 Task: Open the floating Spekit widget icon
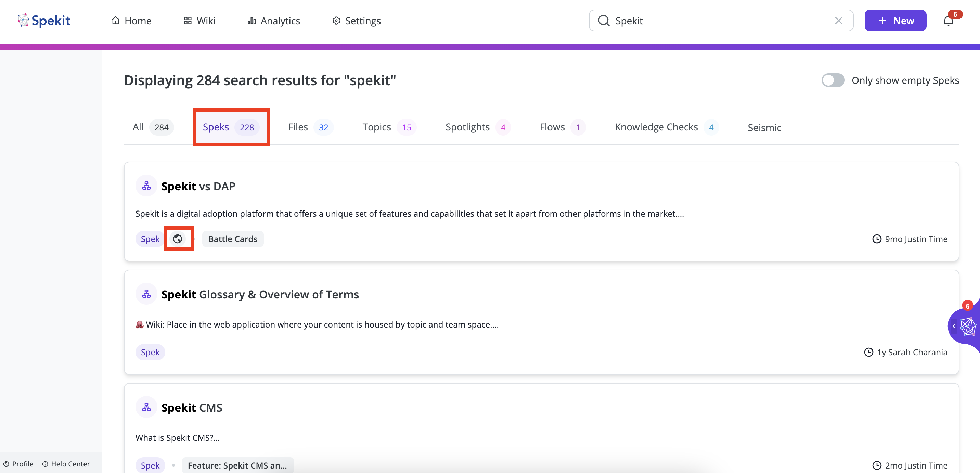968,326
